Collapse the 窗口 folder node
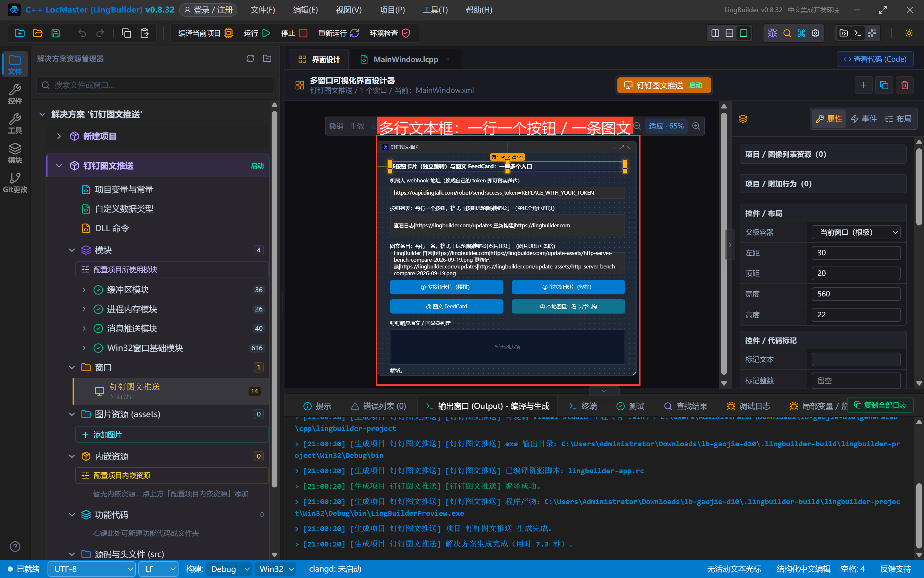 (x=72, y=367)
